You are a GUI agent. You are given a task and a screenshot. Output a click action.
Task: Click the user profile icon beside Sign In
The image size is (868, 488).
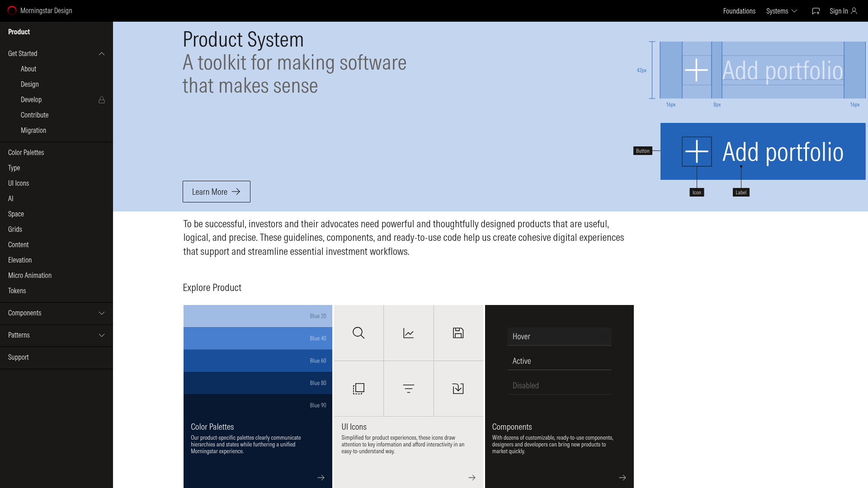click(x=854, y=11)
